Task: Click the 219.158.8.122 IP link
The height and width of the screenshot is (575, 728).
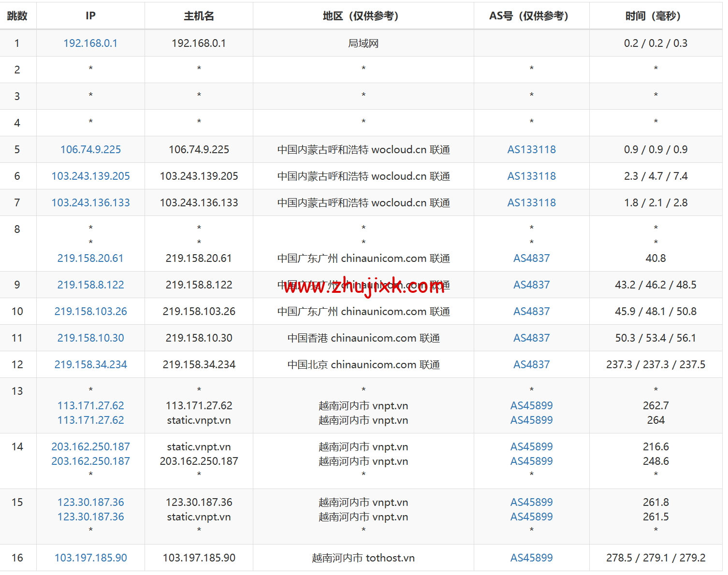Action: [x=90, y=285]
